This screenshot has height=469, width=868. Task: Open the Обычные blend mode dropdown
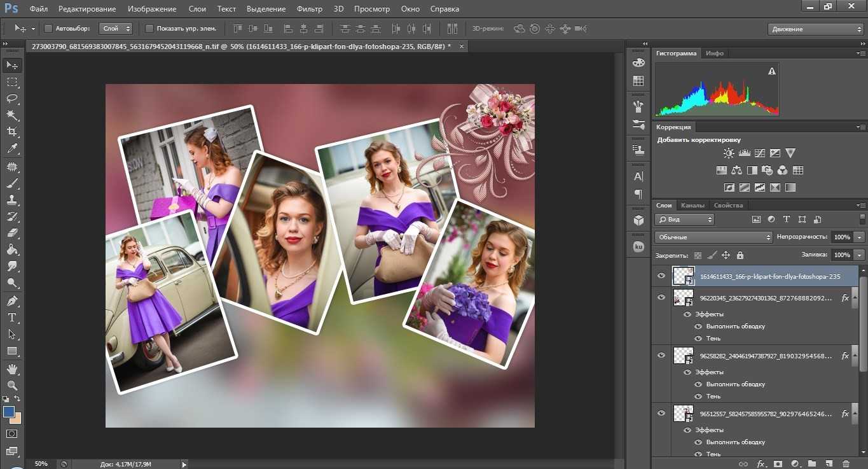tap(713, 237)
